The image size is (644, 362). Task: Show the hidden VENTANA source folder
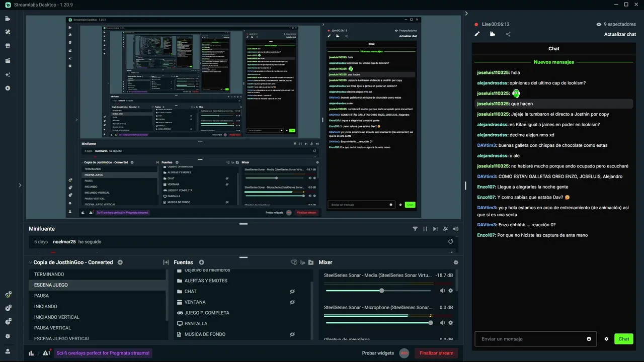pyautogui.click(x=292, y=302)
